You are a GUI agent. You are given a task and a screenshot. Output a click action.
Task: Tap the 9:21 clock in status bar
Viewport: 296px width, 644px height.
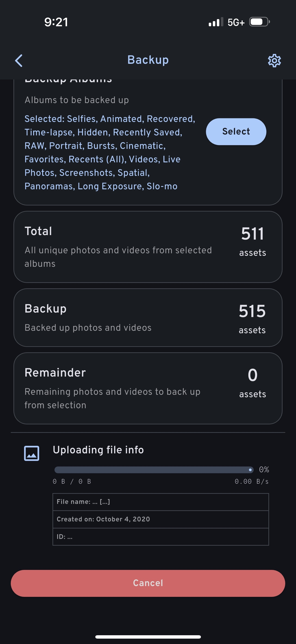56,22
